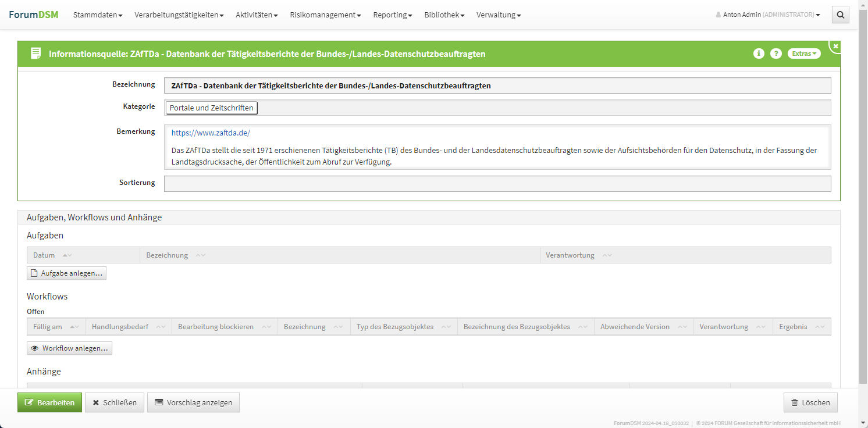Open the zaftda.de link
The height and width of the screenshot is (428, 868).
pyautogui.click(x=211, y=133)
